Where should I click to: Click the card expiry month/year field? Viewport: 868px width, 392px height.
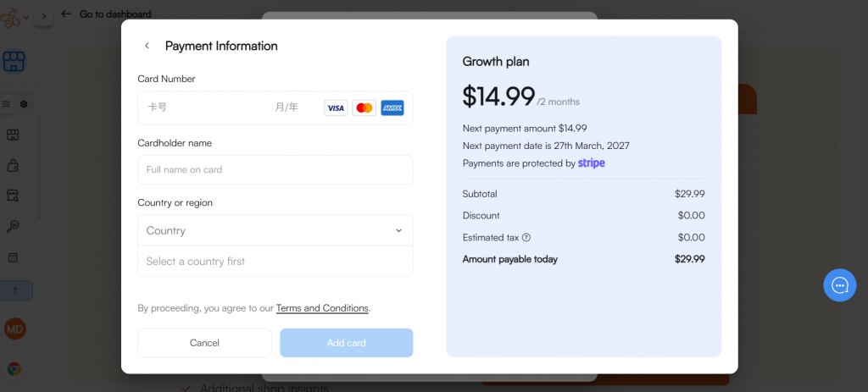click(x=287, y=108)
